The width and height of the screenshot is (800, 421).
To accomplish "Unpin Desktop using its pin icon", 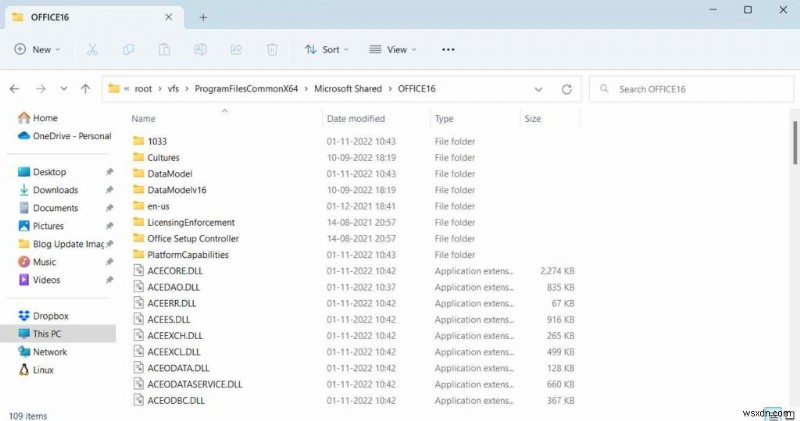I will (109, 172).
